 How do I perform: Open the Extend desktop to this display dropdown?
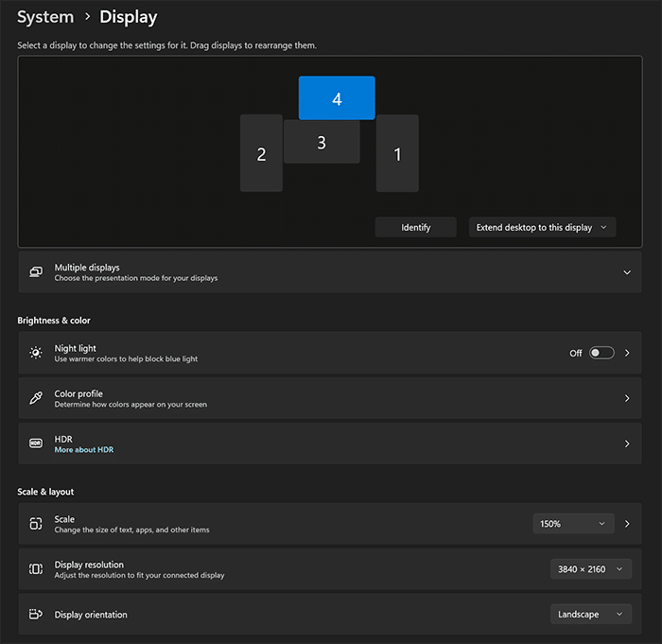(542, 227)
